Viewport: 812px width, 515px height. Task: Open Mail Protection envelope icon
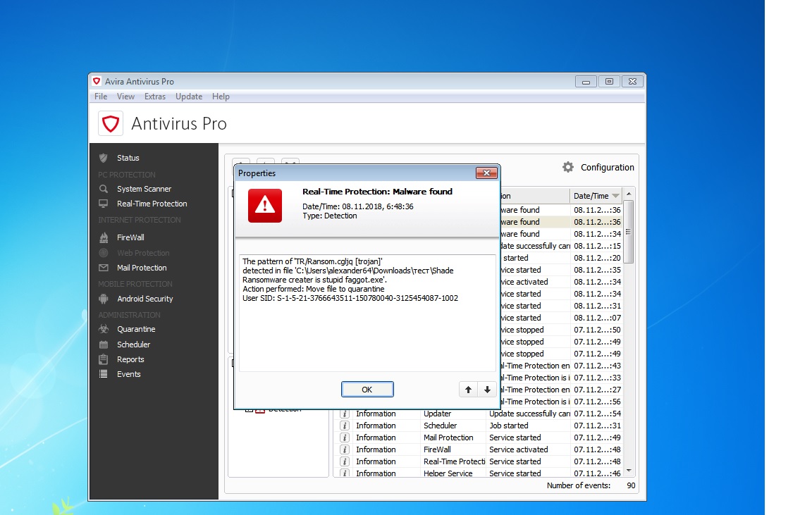pyautogui.click(x=104, y=268)
